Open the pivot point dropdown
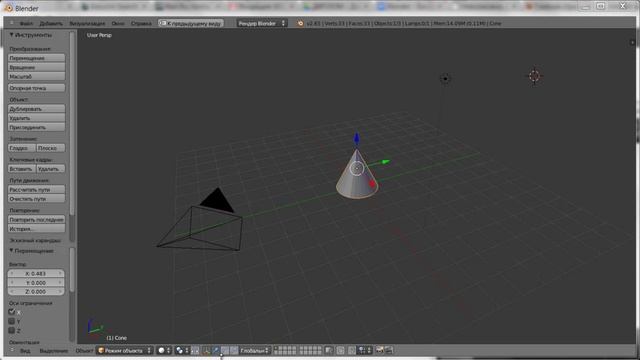This screenshot has width=640, height=360. [182, 351]
